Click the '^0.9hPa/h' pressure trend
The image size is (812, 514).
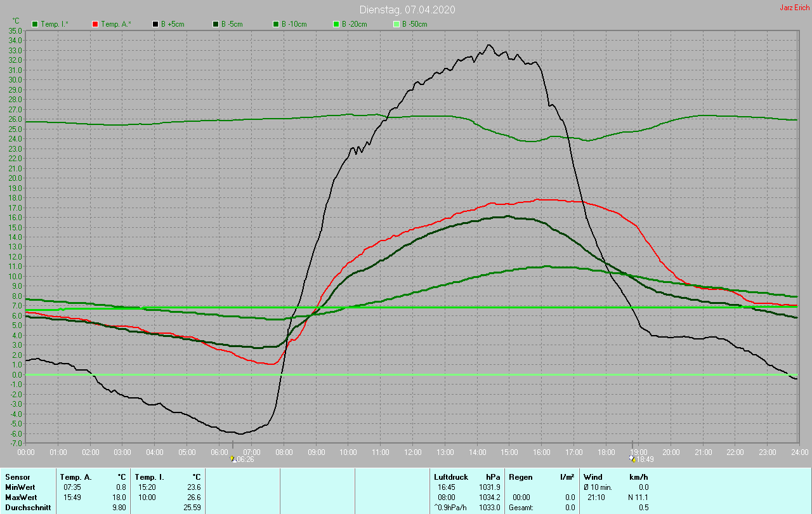click(450, 507)
